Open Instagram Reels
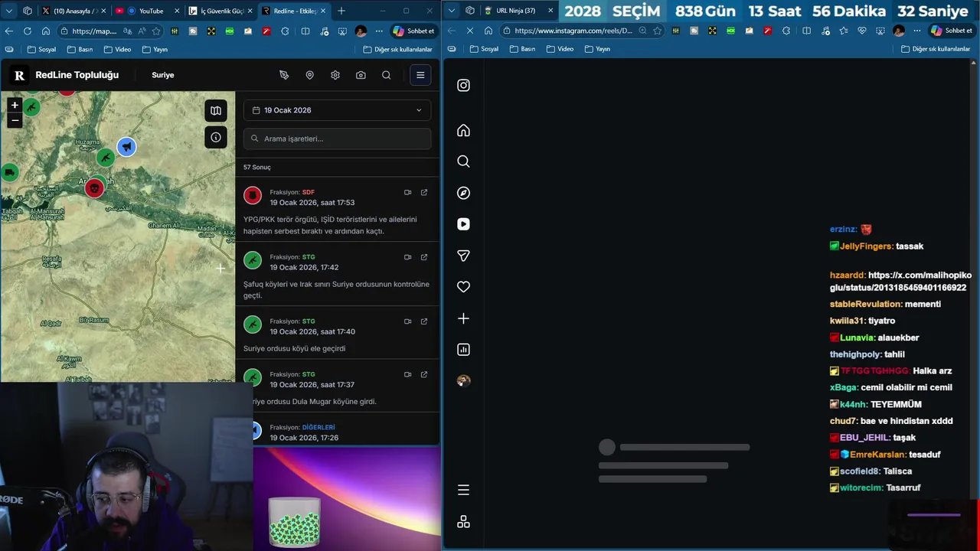This screenshot has height=551, width=980. coord(463,224)
